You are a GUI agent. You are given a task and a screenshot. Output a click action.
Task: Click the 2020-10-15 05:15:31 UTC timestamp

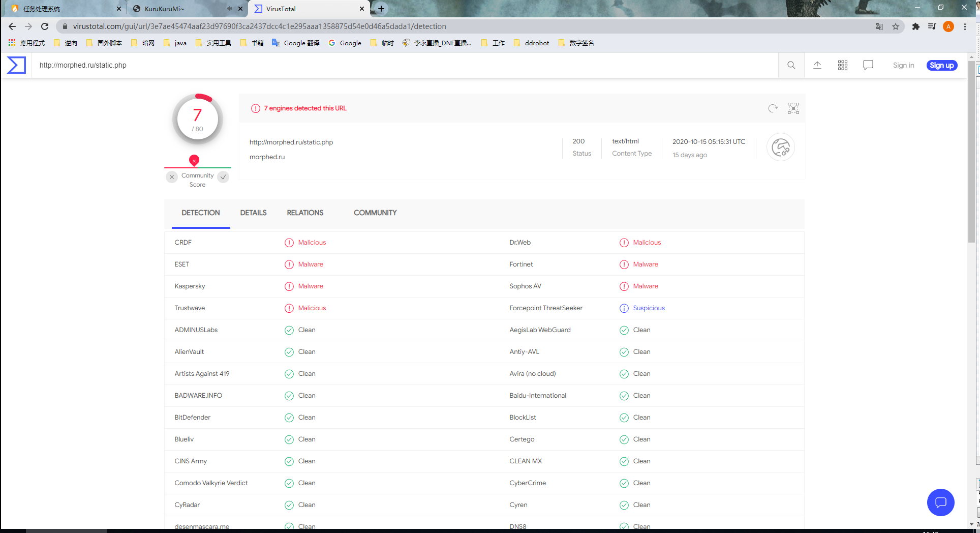pos(709,142)
